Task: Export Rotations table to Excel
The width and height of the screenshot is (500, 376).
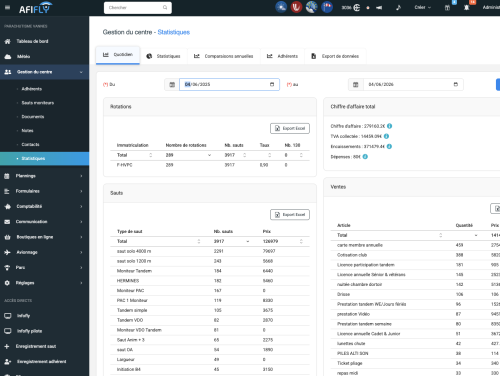Action: 290,128
